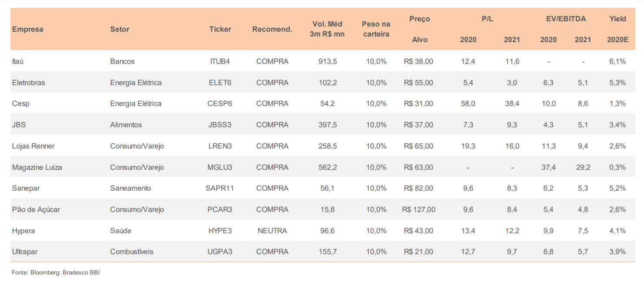Select the Recomend. column header

(x=272, y=29)
